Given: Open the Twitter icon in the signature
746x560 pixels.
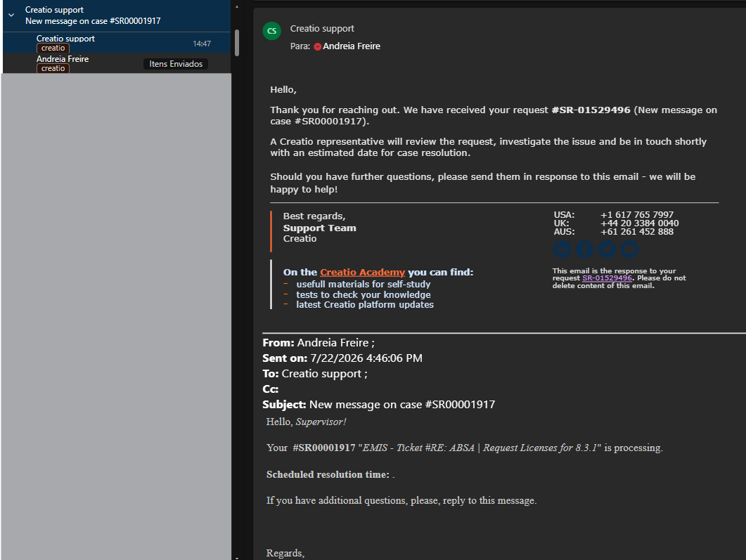Looking at the screenshot, I should [607, 249].
